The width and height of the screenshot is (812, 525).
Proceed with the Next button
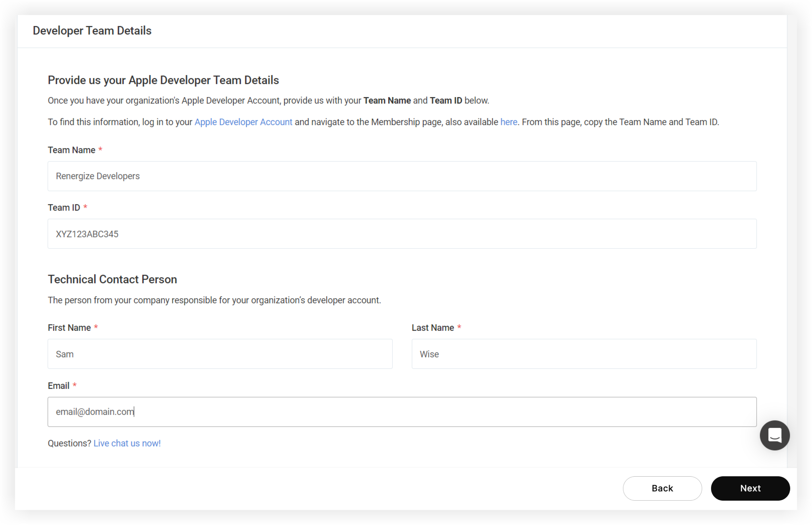click(x=750, y=488)
